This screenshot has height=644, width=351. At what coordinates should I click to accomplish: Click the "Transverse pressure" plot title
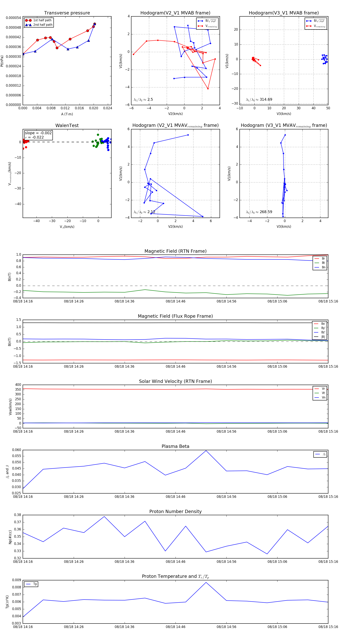click(67, 13)
